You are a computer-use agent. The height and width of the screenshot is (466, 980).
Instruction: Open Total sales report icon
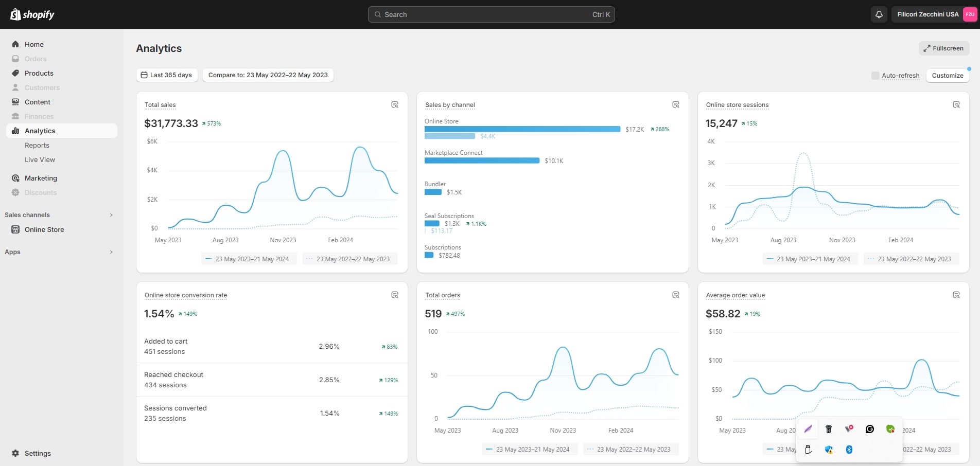coord(395,104)
